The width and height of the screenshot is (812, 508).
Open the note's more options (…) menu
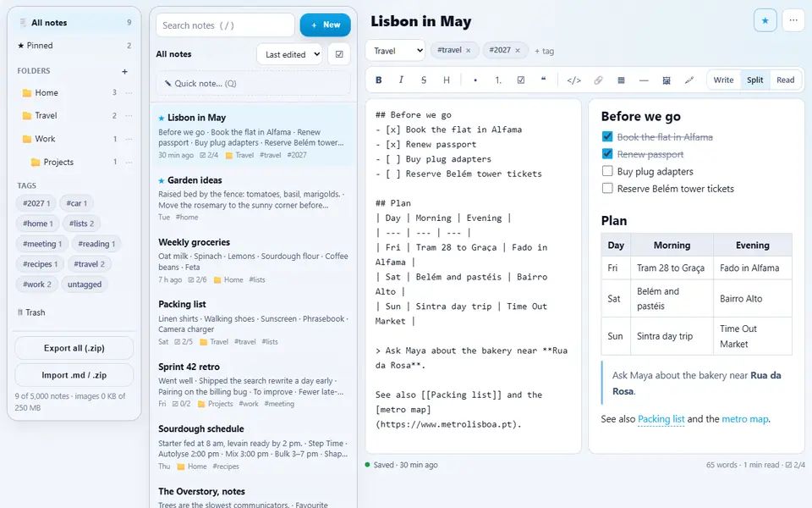point(793,20)
